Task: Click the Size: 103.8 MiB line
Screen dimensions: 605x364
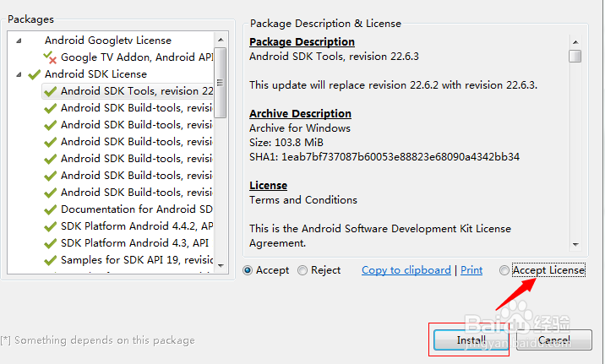Action: 286,143
